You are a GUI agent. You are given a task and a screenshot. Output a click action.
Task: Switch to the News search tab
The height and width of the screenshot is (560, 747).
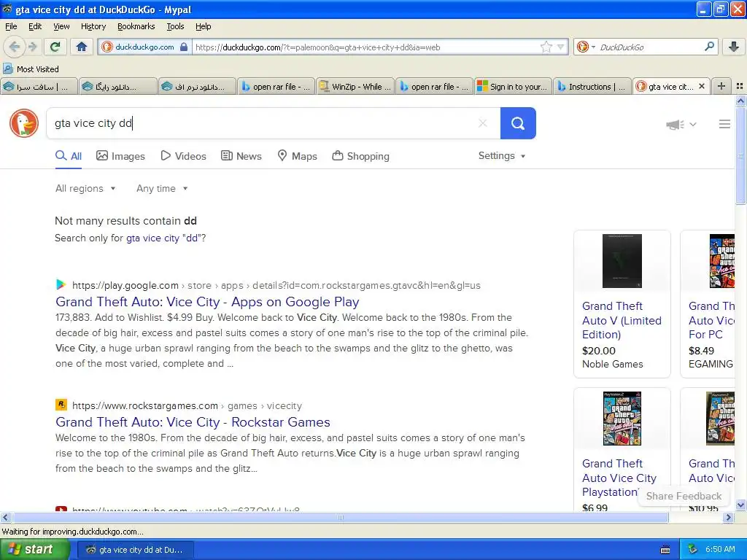(241, 156)
